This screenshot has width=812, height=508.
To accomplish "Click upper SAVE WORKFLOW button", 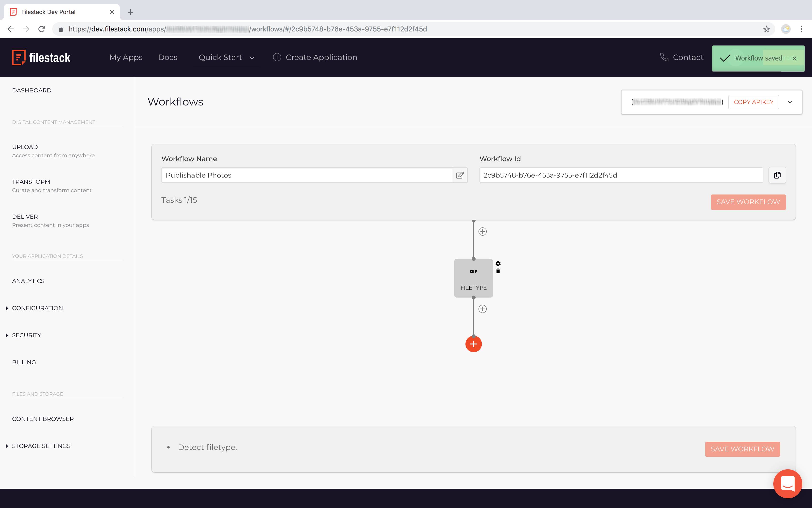I will tap(748, 202).
